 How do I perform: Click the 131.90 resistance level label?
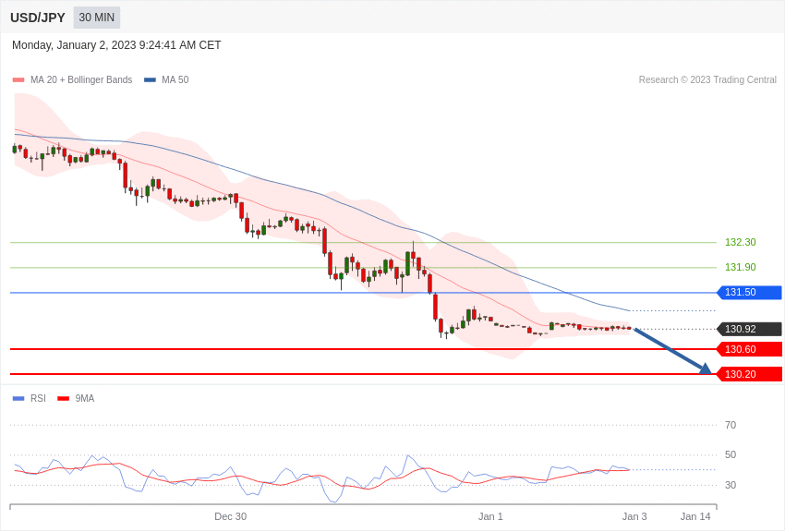coord(740,267)
